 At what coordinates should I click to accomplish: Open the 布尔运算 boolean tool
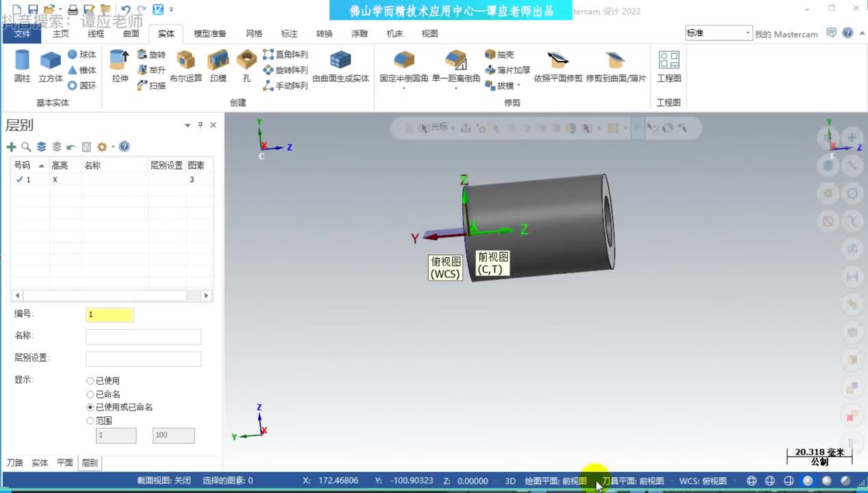coord(186,66)
